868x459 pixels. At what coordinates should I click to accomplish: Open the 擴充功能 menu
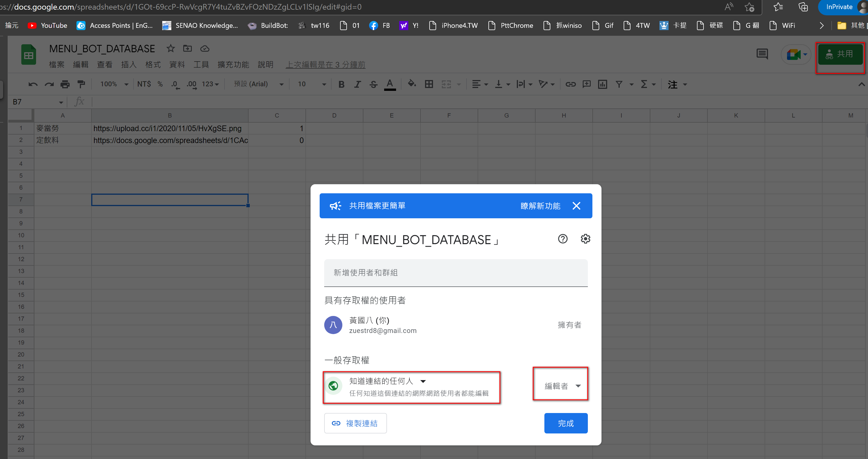click(233, 65)
